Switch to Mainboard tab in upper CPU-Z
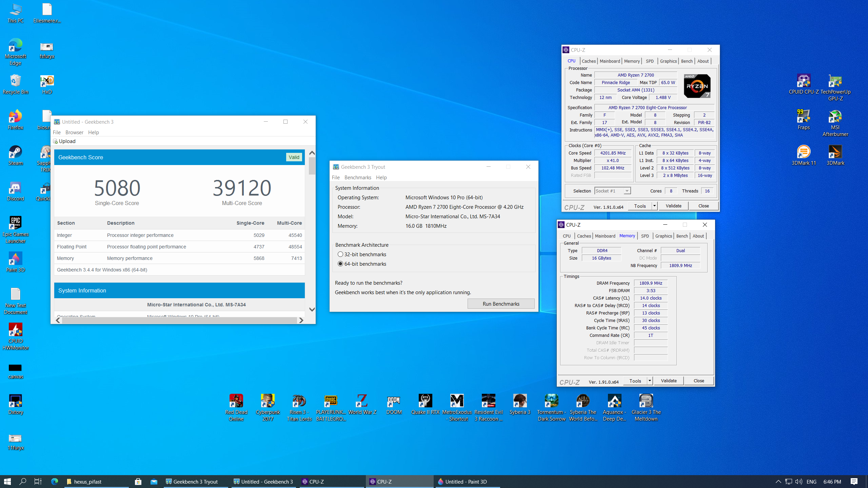This screenshot has height=488, width=868. coord(610,61)
